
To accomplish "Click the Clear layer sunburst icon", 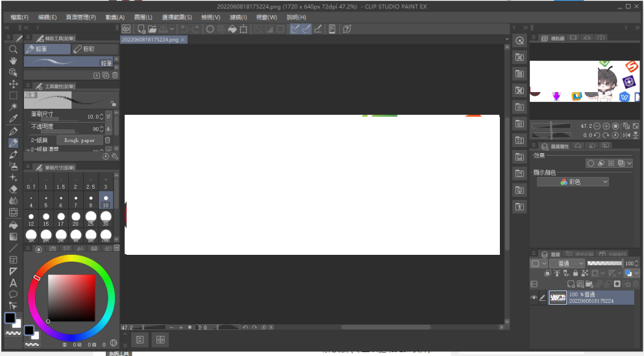I will pos(210,29).
